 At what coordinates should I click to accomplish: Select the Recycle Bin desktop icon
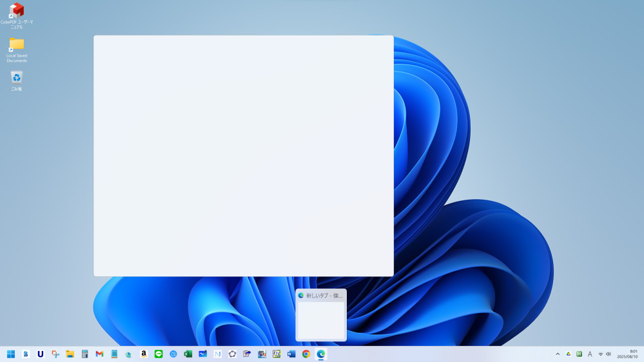coord(17,81)
